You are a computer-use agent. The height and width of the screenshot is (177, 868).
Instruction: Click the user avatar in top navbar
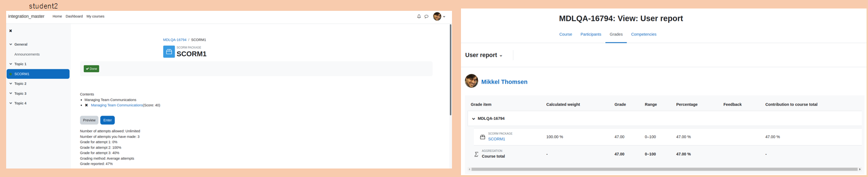pos(437,17)
